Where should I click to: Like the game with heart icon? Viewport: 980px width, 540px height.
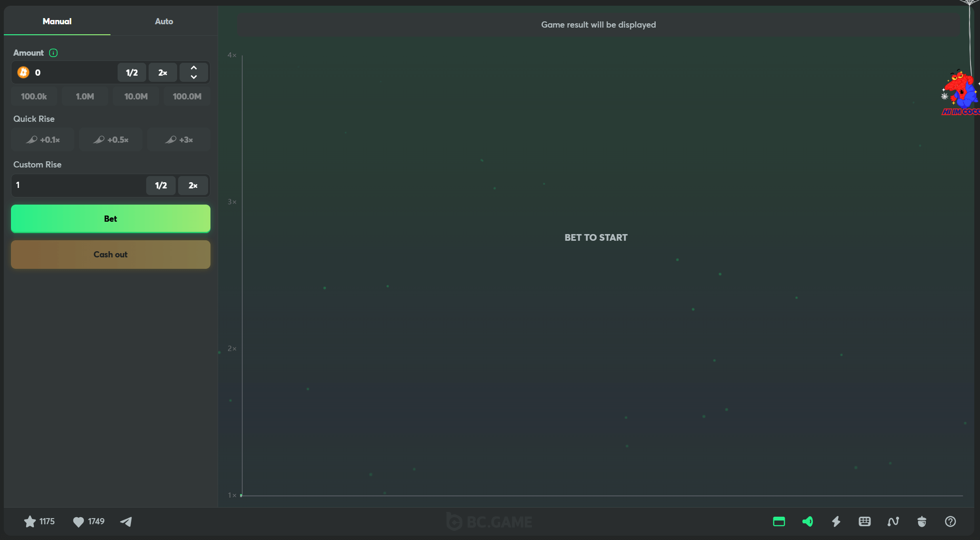78,522
